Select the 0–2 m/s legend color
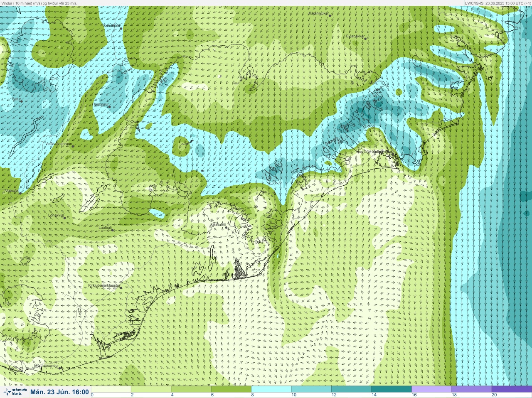This screenshot has height=398, width=532. (111, 389)
